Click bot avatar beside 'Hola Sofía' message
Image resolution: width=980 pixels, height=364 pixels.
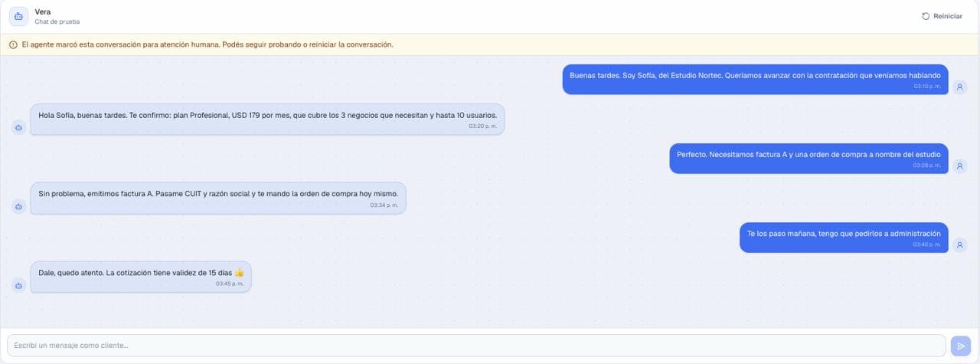pyautogui.click(x=18, y=127)
